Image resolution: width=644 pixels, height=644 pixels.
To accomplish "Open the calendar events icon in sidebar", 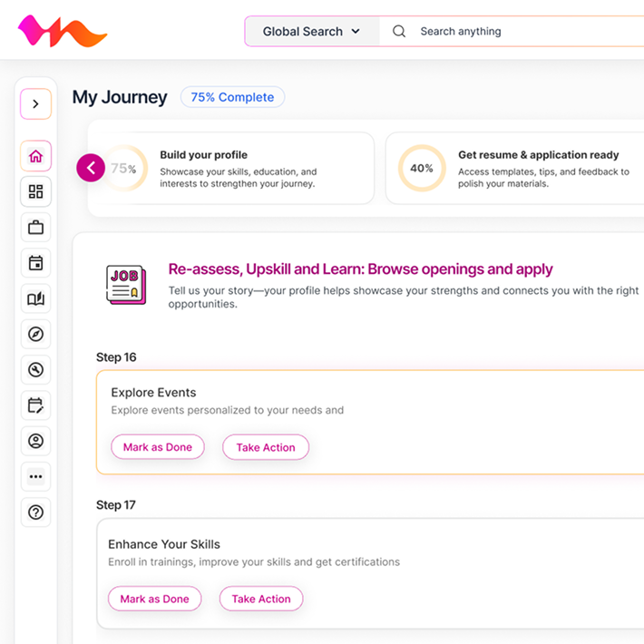I will pos(35,263).
